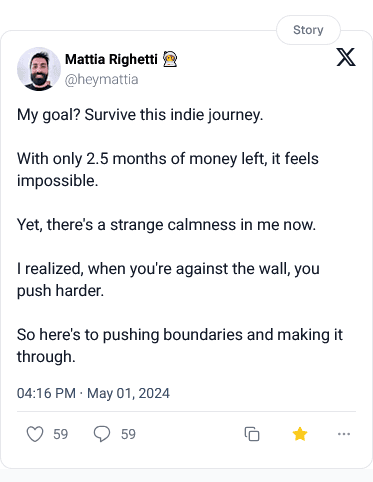373x482 pixels.
Task: Open the 04:16 PM timestamp
Action: [x=46, y=393]
